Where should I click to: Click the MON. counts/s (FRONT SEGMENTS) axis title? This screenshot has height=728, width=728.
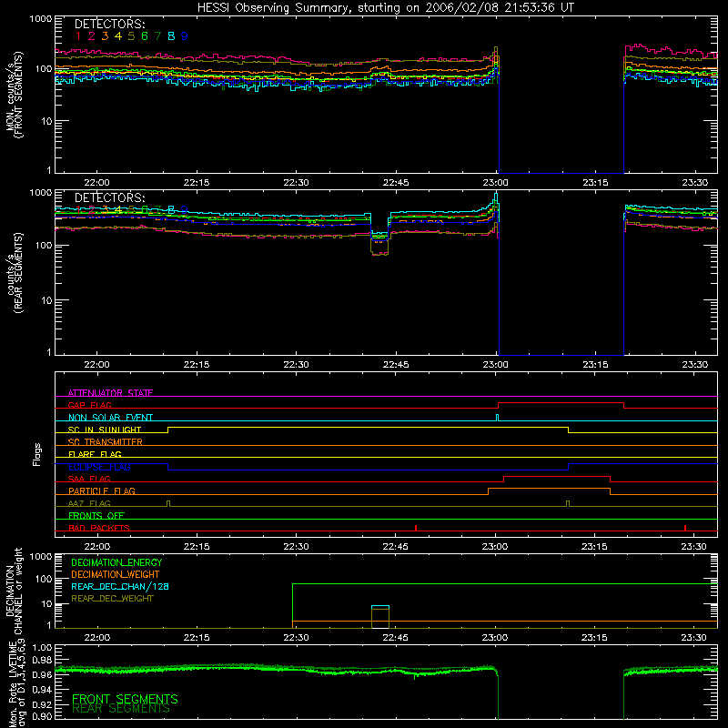click(x=15, y=95)
